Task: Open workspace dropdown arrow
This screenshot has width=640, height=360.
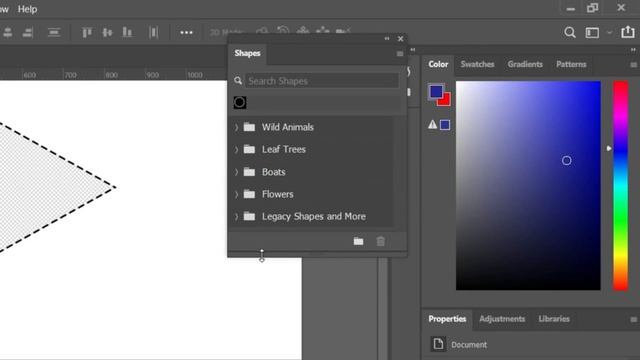Action: [x=609, y=33]
